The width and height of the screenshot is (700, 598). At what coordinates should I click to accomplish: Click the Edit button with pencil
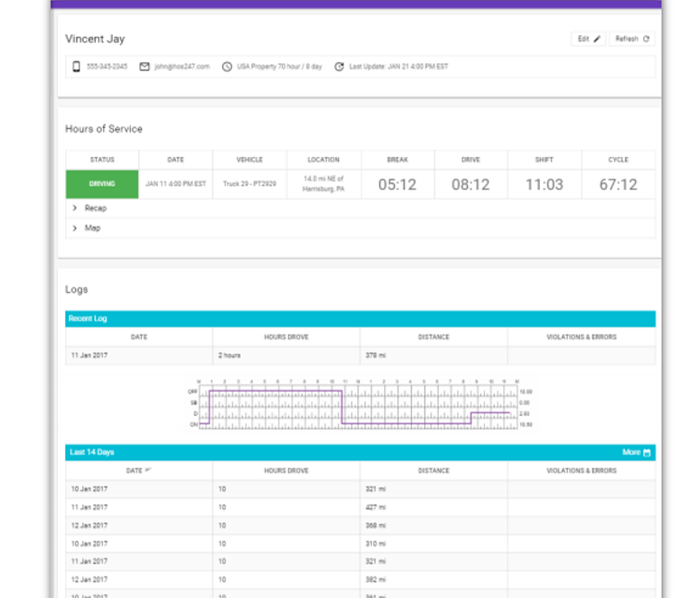(x=588, y=39)
